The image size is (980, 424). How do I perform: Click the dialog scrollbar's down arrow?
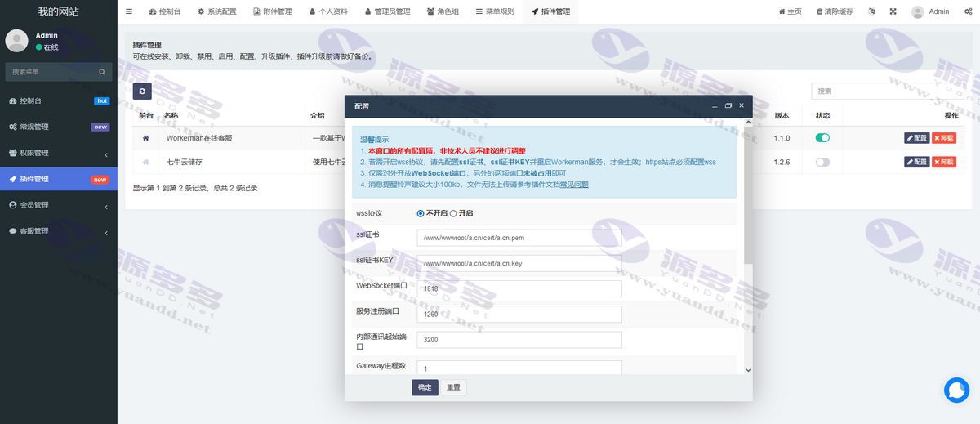click(748, 370)
